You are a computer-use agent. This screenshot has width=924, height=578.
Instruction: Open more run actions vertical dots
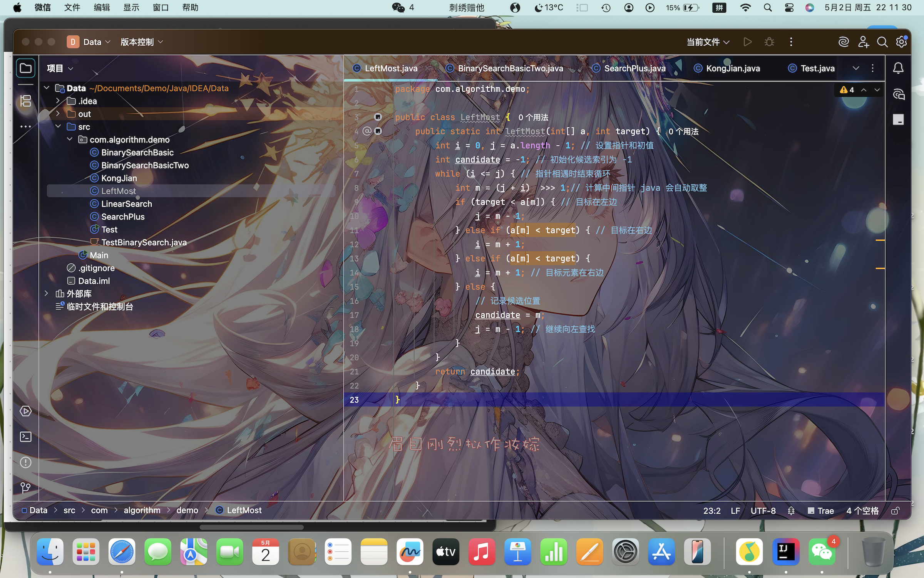[791, 42]
